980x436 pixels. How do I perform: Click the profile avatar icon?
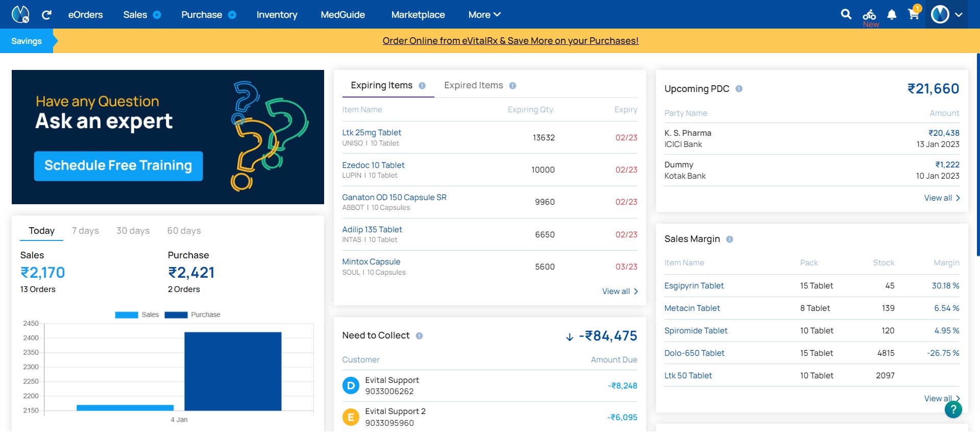tap(940, 14)
